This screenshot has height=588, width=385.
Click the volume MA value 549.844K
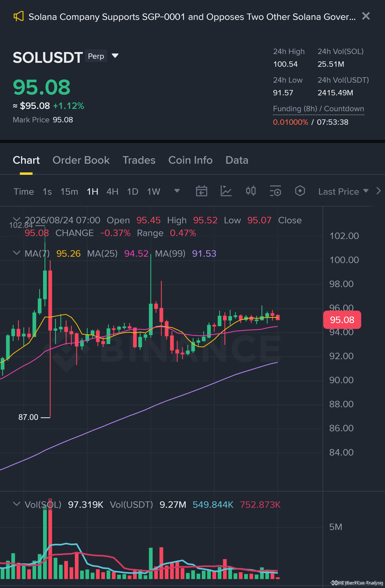(213, 505)
